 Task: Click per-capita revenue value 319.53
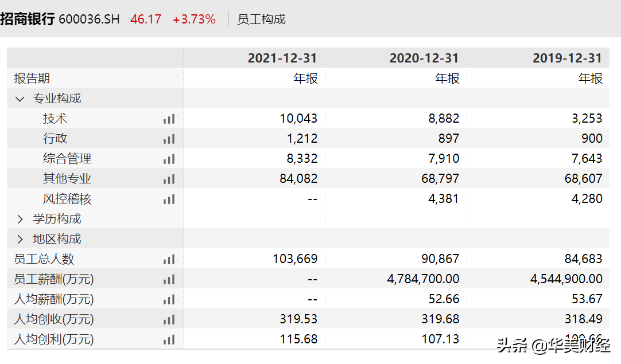pos(298,319)
